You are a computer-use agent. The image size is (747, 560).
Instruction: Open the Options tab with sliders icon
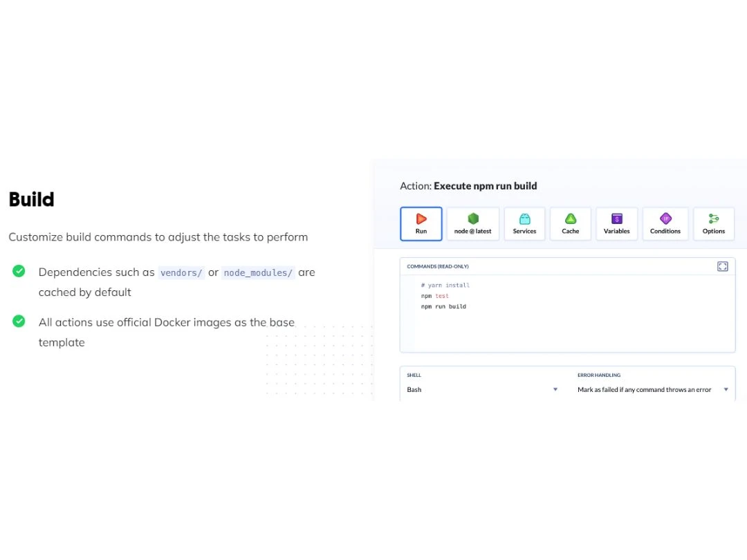point(713,224)
